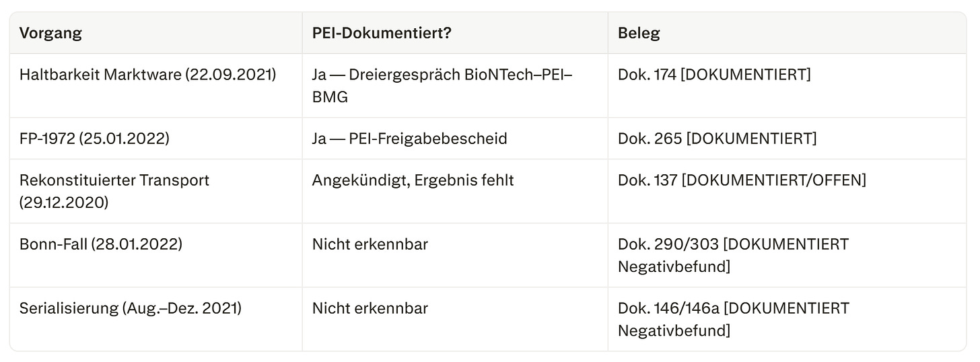
Task: Click the Dok. 146/146a Negativbefund cell
Action: pos(786,319)
